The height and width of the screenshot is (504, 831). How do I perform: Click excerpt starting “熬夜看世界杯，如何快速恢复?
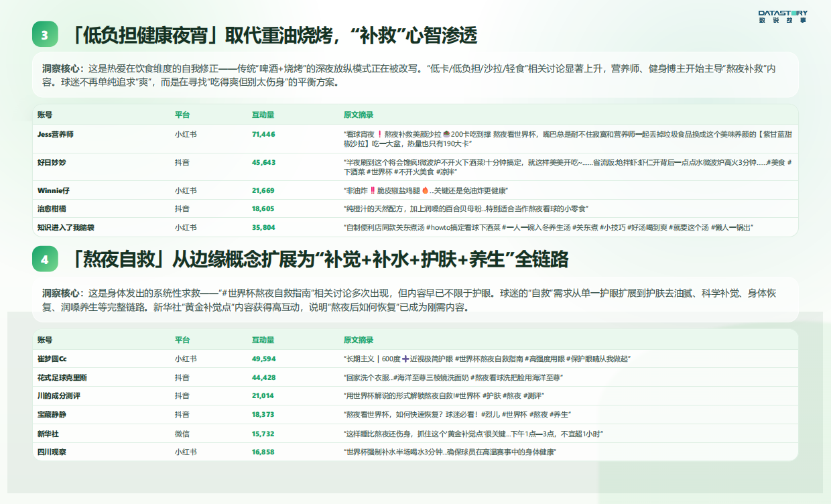point(457,415)
